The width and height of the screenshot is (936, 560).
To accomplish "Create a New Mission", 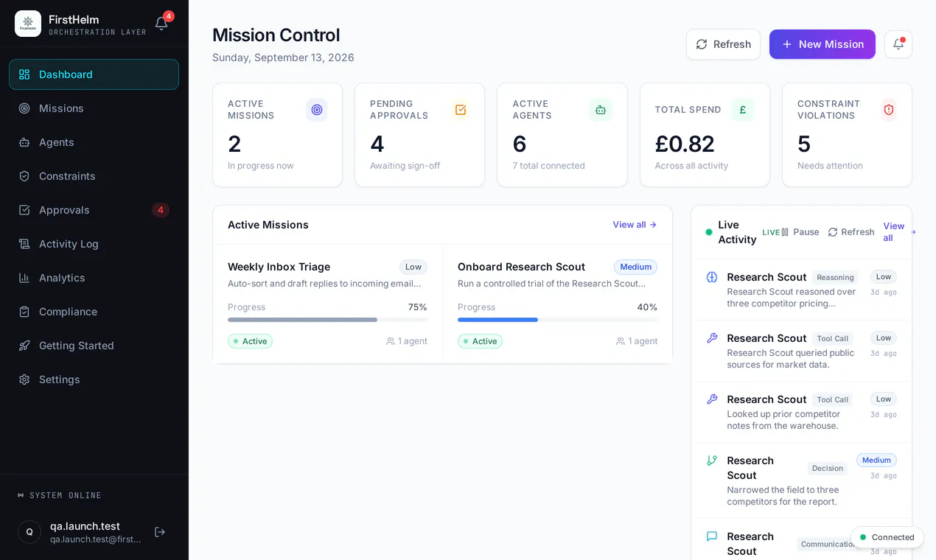I will click(x=823, y=44).
